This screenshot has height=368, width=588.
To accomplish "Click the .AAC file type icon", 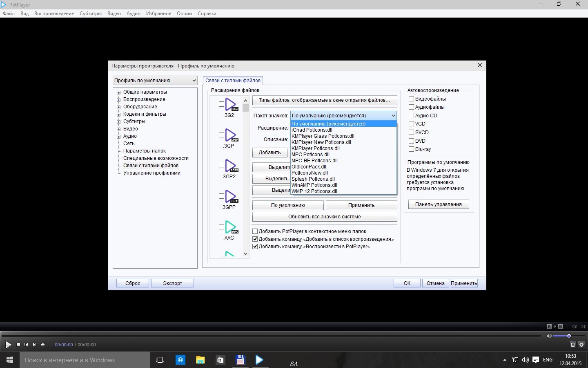I will click(x=232, y=227).
